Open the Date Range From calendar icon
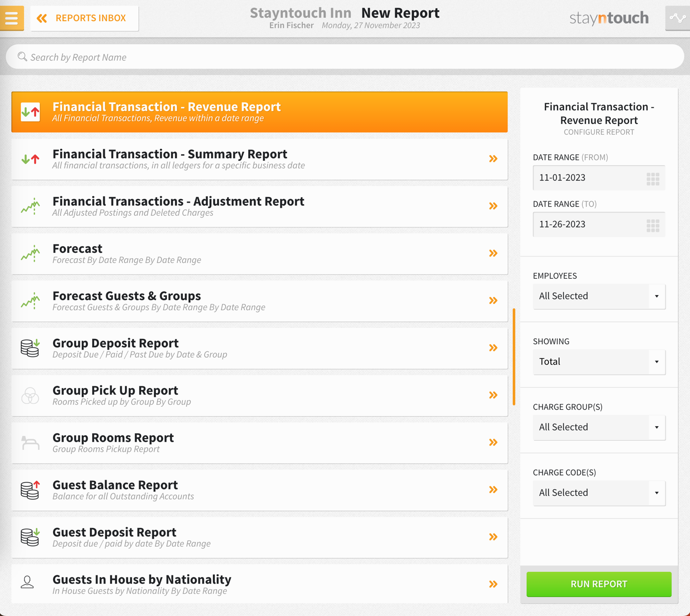690x616 pixels. click(653, 179)
